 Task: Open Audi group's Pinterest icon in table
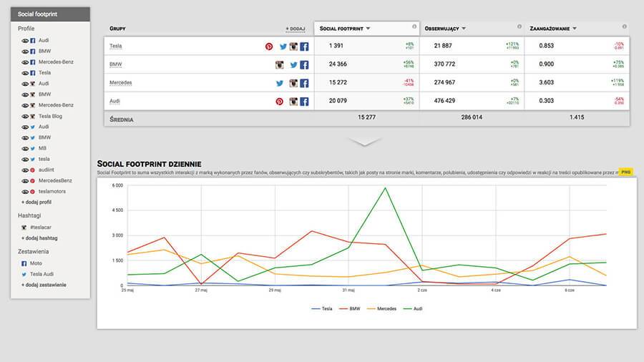point(279,102)
